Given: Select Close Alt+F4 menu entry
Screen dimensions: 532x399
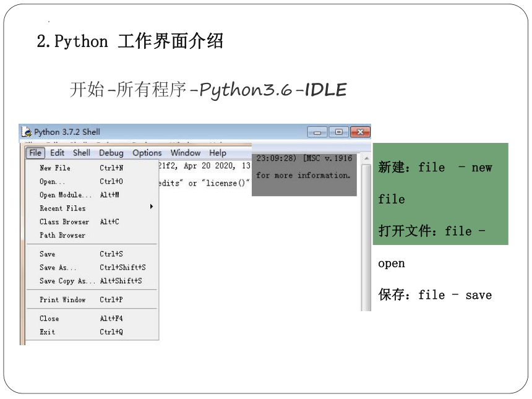Looking at the screenshot, I should (x=92, y=319).
